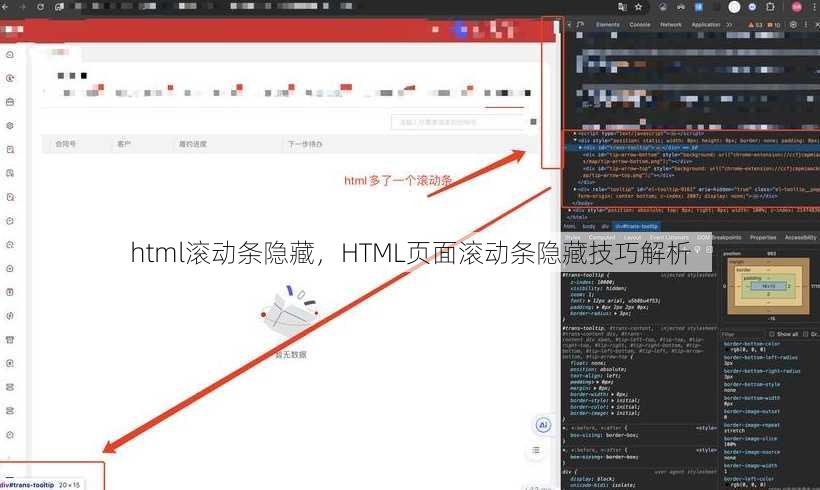Open the site information icon beside the address bar

[60, 7]
